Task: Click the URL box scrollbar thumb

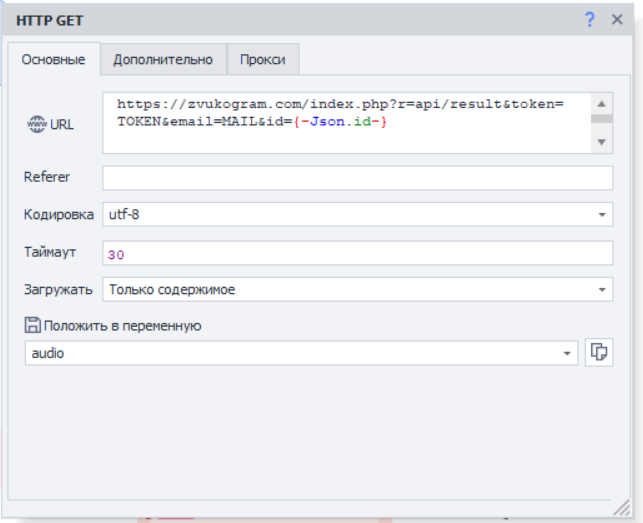Action: (x=601, y=119)
